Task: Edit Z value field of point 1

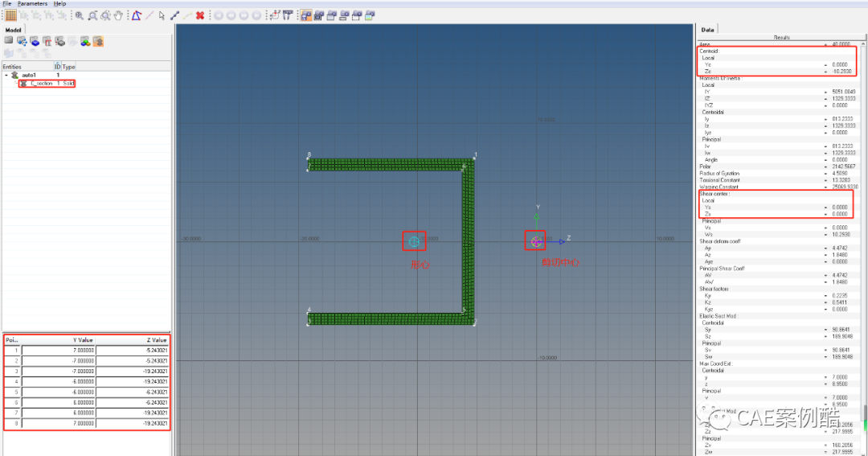Action: point(133,350)
